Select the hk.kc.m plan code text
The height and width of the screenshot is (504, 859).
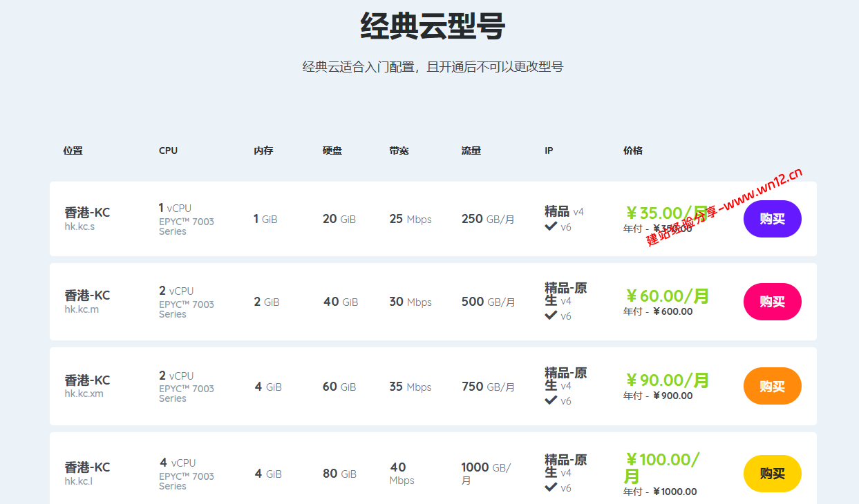tap(82, 309)
